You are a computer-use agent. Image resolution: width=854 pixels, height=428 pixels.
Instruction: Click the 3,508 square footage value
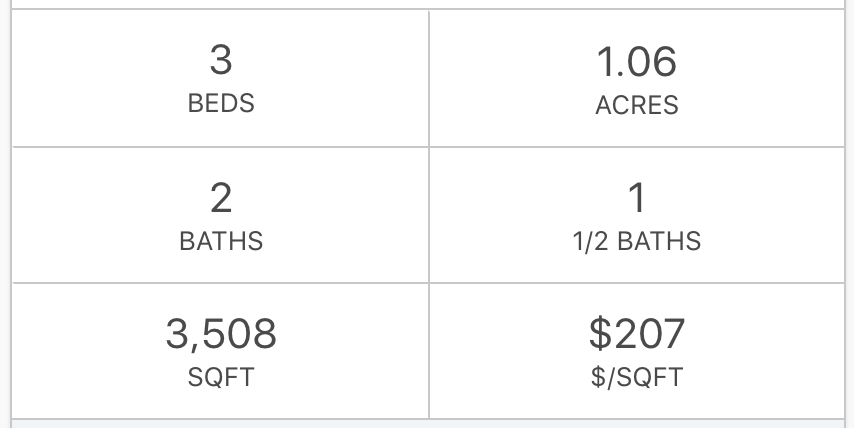pyautogui.click(x=221, y=334)
